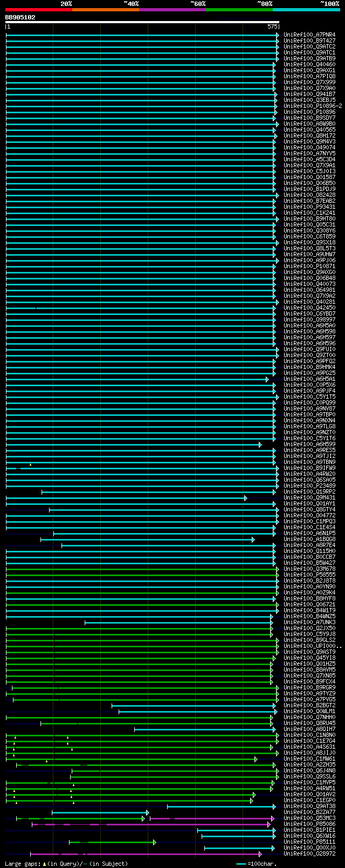Select hit label UniRef100_Q00XJ0
Viewport: 345px width, 868px height.
[309, 848]
